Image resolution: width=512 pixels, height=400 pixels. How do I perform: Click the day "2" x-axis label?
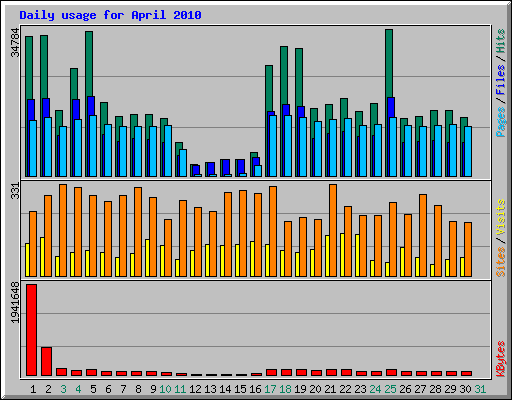click(x=48, y=389)
